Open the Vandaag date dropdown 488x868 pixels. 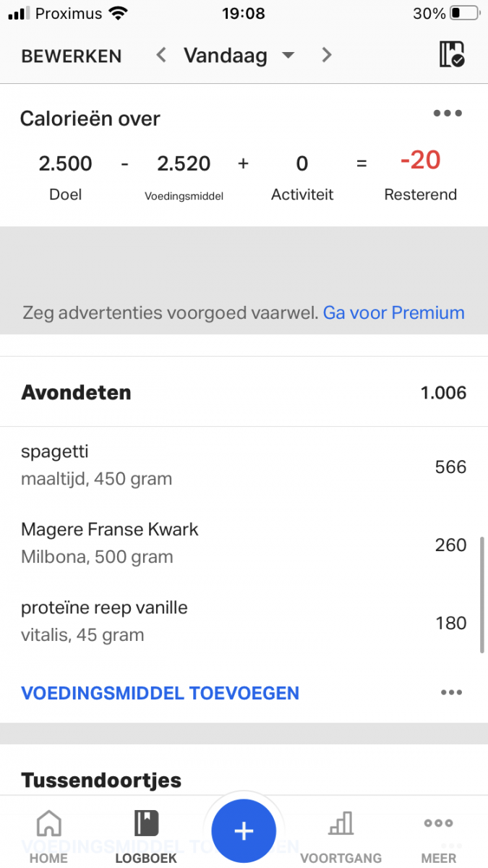(x=239, y=55)
